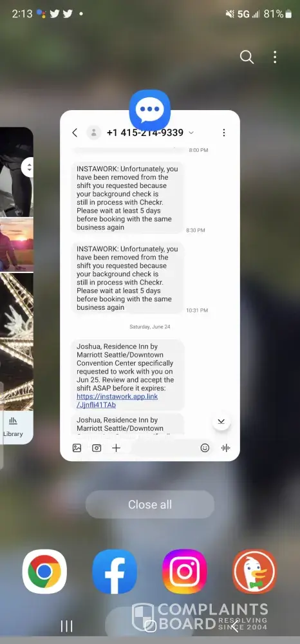Launch DuckDuckGo from the dock

(x=254, y=571)
